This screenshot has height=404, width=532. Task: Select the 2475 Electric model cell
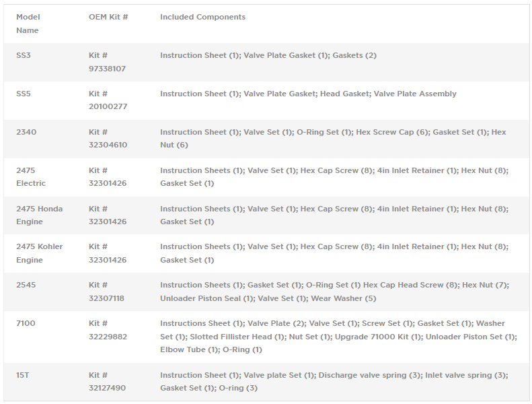pyautogui.click(x=31, y=176)
